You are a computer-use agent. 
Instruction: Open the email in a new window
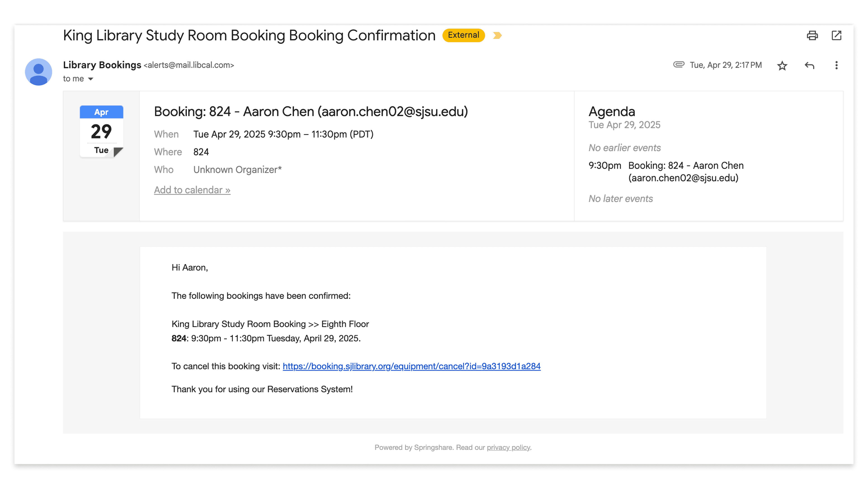[x=836, y=35]
